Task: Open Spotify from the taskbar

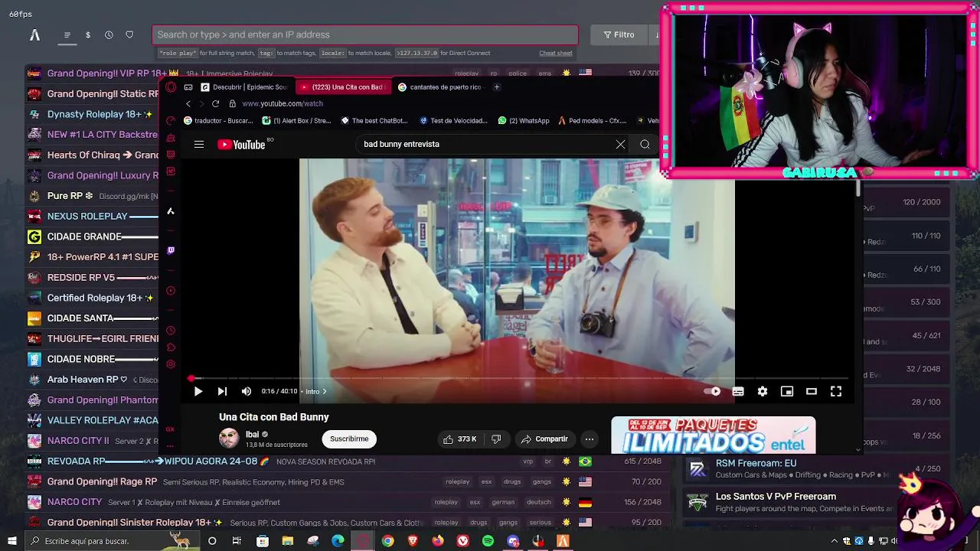Action: coord(488,541)
